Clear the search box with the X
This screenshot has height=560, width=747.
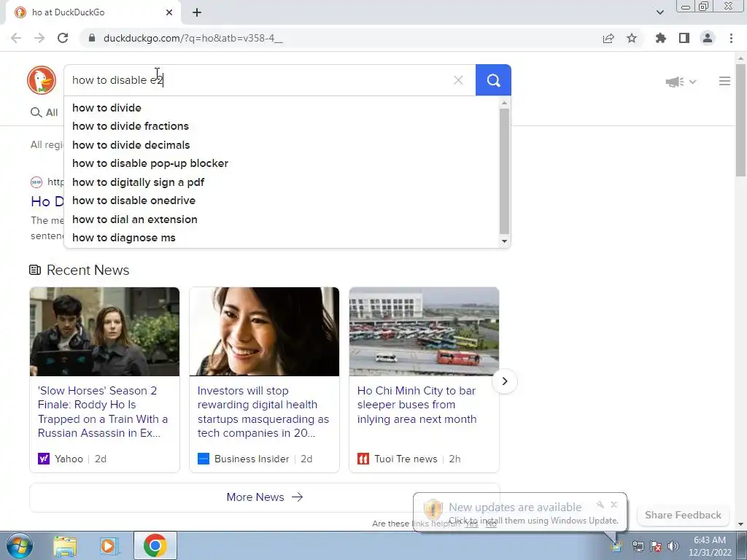click(x=458, y=80)
